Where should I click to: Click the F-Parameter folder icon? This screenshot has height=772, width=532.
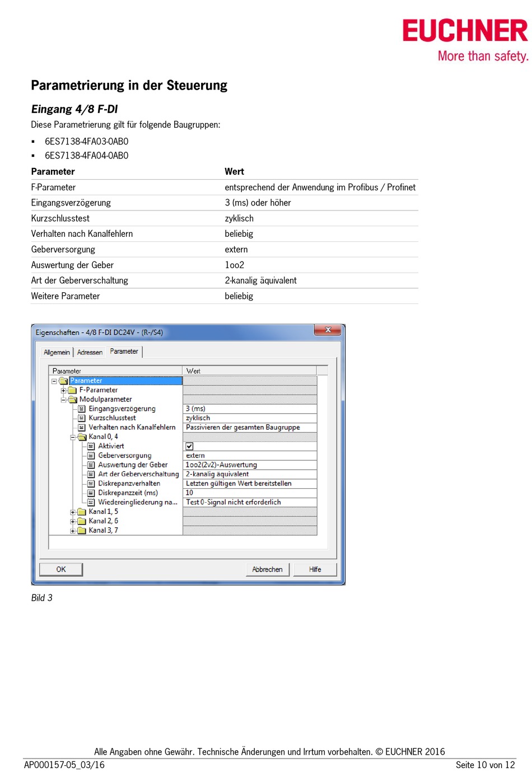pyautogui.click(x=72, y=390)
